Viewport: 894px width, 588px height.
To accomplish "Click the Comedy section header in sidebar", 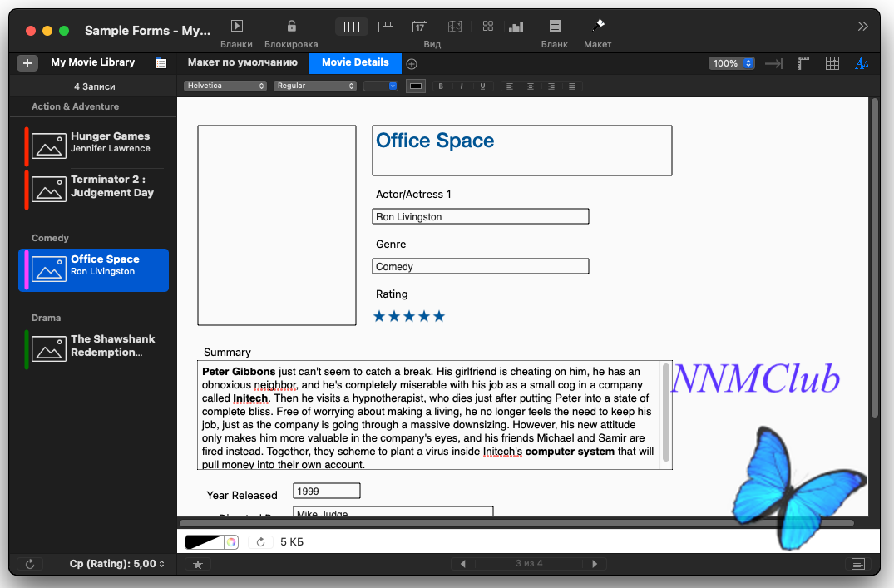I will click(x=50, y=238).
